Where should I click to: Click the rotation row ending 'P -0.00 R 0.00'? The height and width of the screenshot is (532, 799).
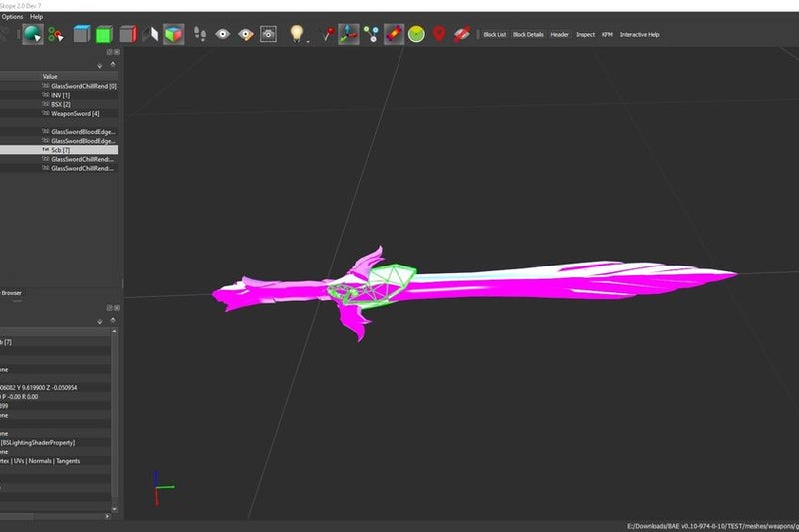click(55, 397)
